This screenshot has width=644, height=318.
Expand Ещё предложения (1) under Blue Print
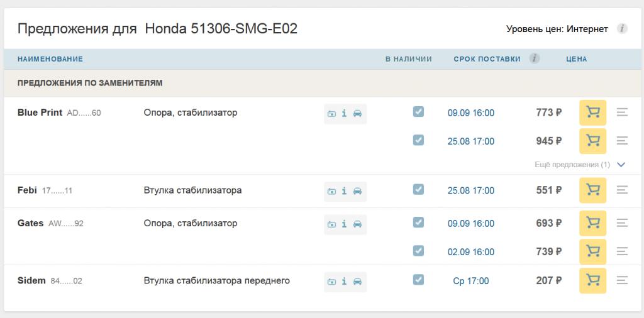(579, 165)
